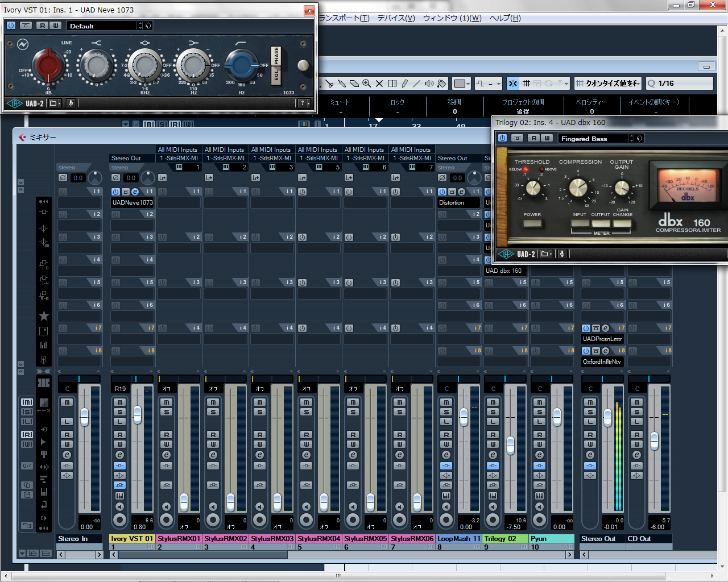728x582 pixels.
Task: Click the microphone icon in dbx 160 toolbar
Action: pos(562,254)
